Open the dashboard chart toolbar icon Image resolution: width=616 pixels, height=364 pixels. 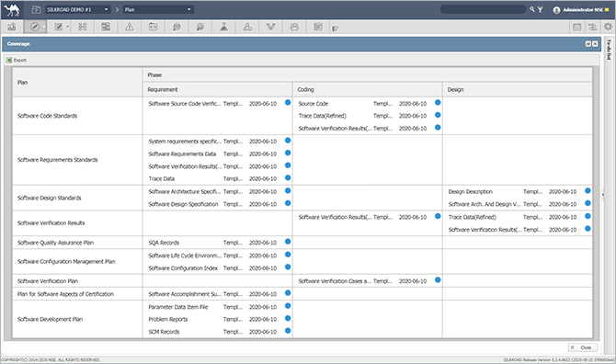[12, 27]
